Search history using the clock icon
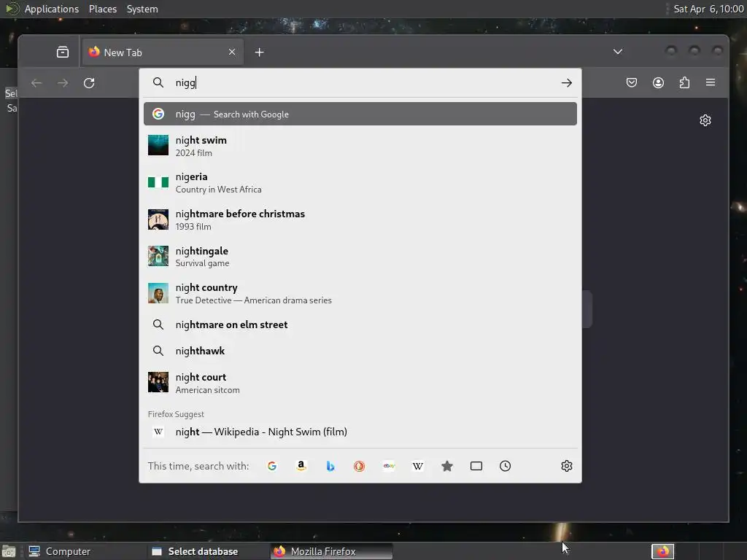The height and width of the screenshot is (560, 747). (506, 466)
